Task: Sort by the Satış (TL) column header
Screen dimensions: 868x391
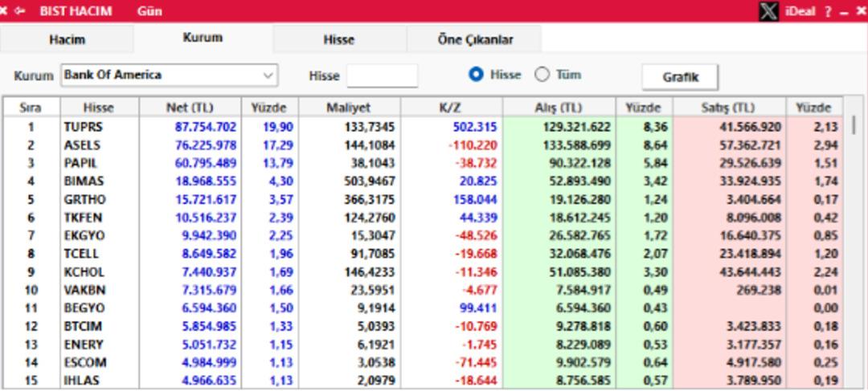Action: point(729,108)
